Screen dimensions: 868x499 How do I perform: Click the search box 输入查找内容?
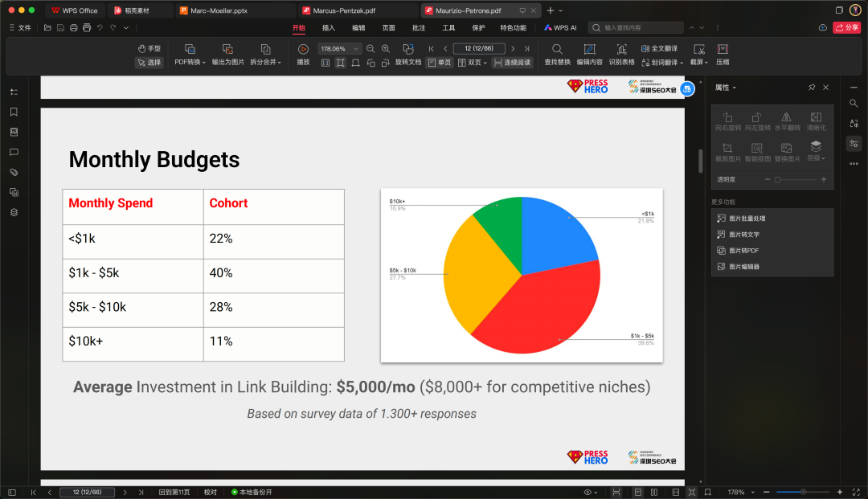pyautogui.click(x=636, y=27)
